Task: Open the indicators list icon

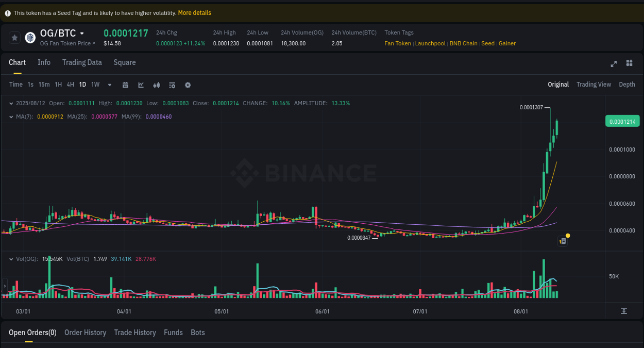Action: coord(172,85)
